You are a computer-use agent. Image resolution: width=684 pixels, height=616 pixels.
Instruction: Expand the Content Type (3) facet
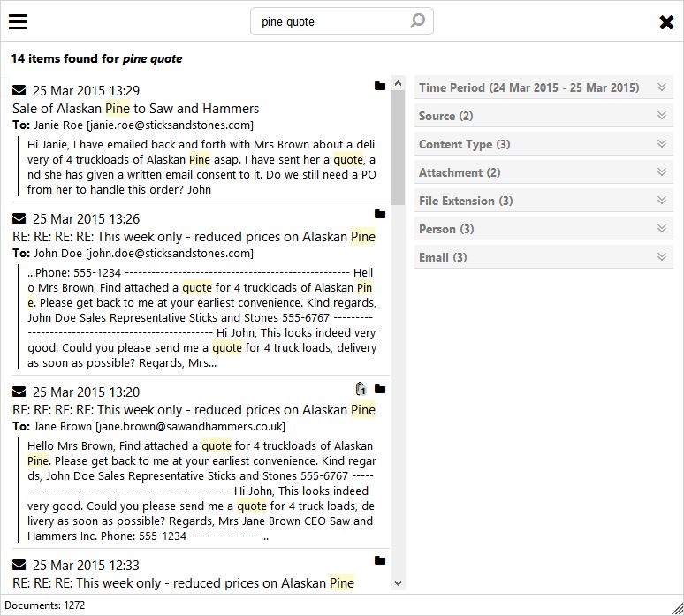[x=543, y=144]
